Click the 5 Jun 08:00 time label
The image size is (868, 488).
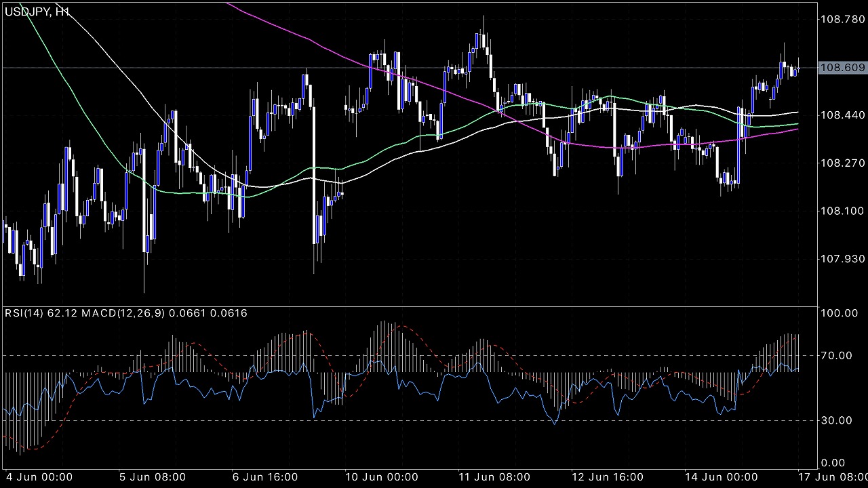pos(153,477)
